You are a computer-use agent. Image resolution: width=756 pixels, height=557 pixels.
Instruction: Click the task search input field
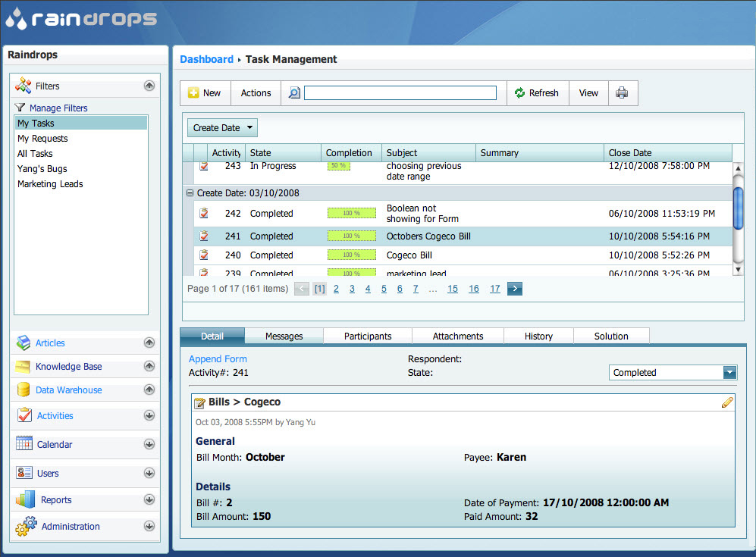coord(400,93)
